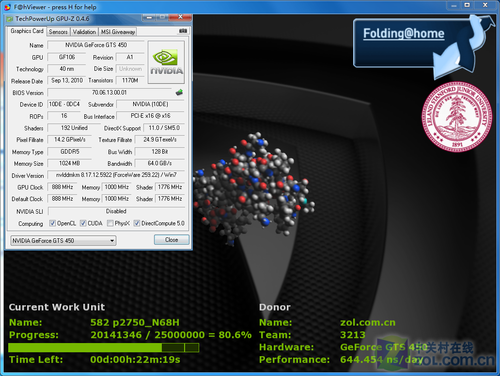Click the NVIDIA SLI Disabled field
The image size is (500, 376).
pyautogui.click(x=116, y=211)
